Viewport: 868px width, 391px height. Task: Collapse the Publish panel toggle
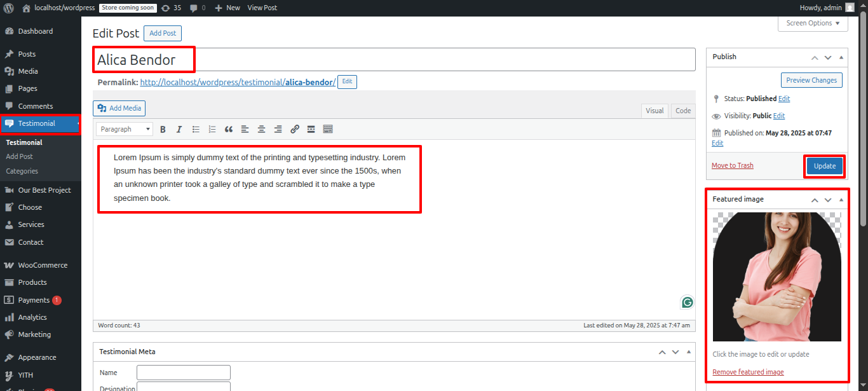click(x=841, y=57)
